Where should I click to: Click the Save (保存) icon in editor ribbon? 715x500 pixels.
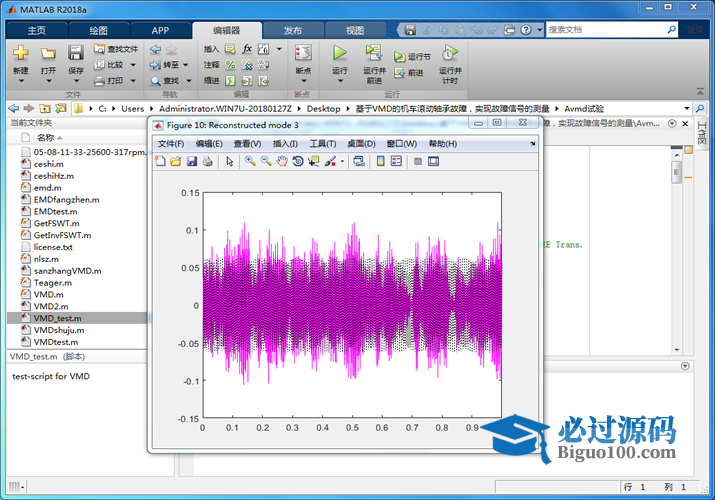[76, 53]
